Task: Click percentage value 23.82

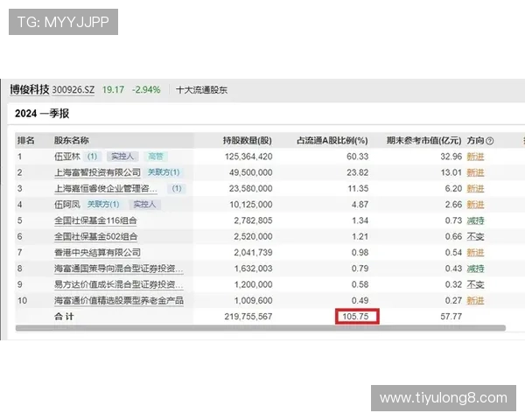Action: coord(358,172)
